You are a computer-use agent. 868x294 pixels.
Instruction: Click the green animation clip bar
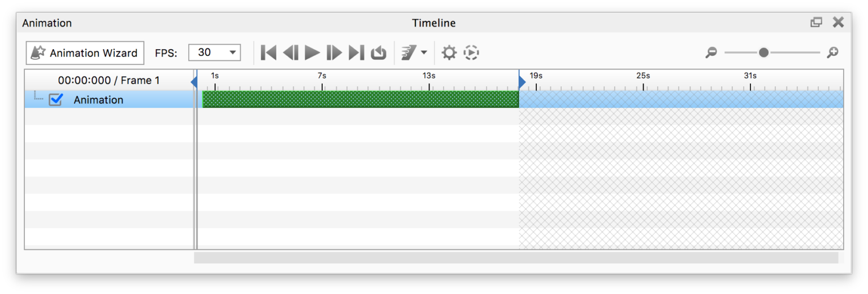(360, 99)
